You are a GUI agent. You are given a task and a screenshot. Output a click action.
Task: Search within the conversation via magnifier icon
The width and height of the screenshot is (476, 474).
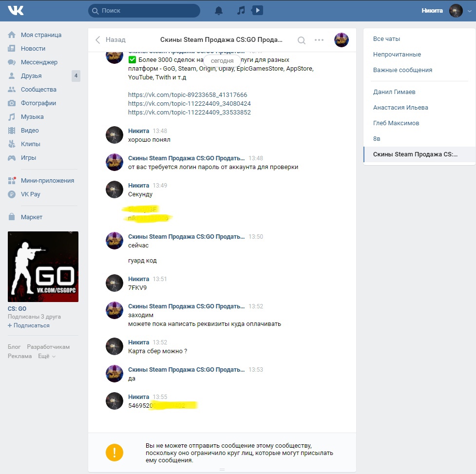point(302,40)
